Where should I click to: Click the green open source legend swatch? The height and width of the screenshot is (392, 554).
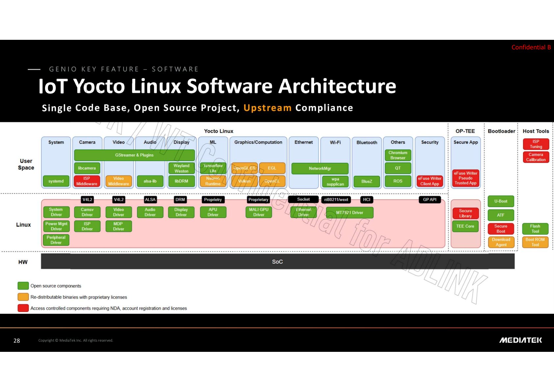coord(23,286)
